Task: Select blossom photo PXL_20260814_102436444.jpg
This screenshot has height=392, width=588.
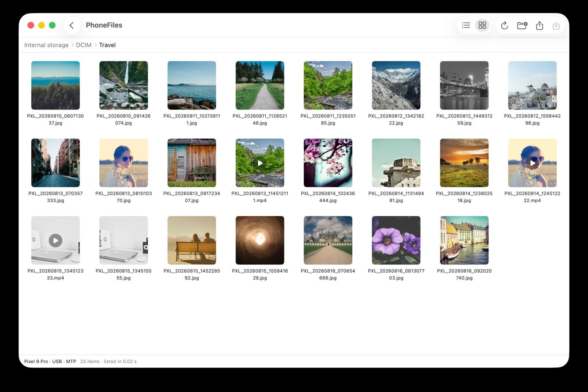Action: [x=328, y=163]
